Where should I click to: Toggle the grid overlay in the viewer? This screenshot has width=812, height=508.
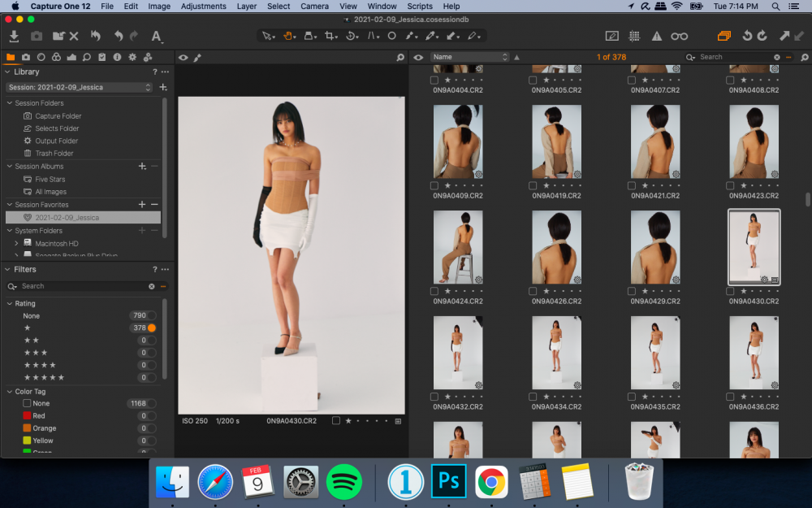(x=635, y=36)
